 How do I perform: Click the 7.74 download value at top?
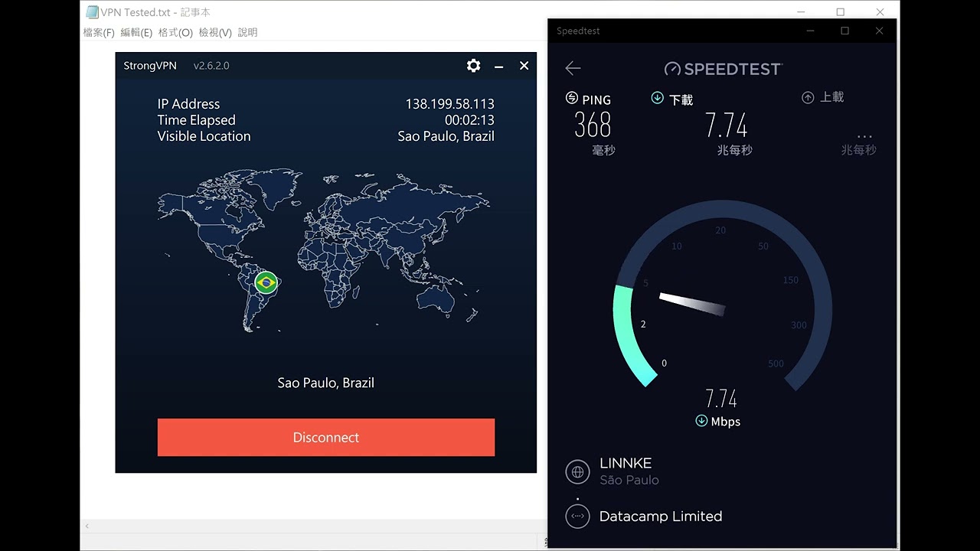(726, 125)
